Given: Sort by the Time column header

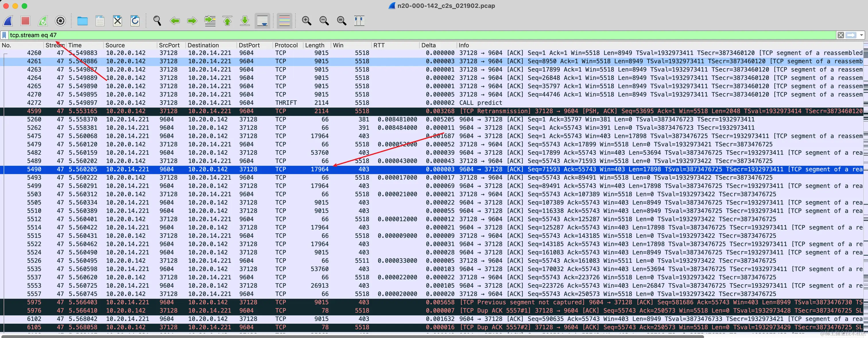Looking at the screenshot, I should pyautogui.click(x=85, y=45).
